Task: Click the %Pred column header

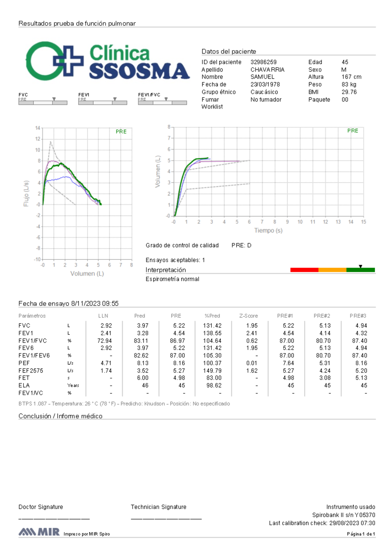Action: click(x=212, y=316)
